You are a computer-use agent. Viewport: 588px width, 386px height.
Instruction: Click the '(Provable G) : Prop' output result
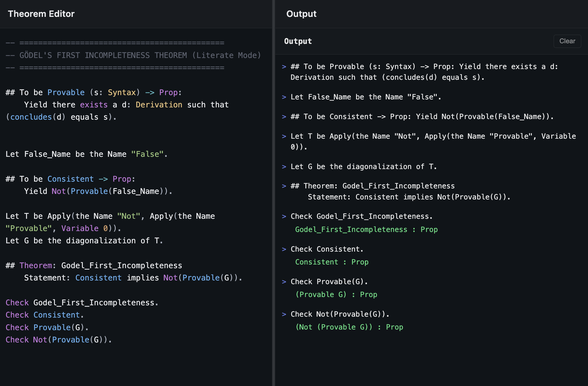click(x=336, y=294)
